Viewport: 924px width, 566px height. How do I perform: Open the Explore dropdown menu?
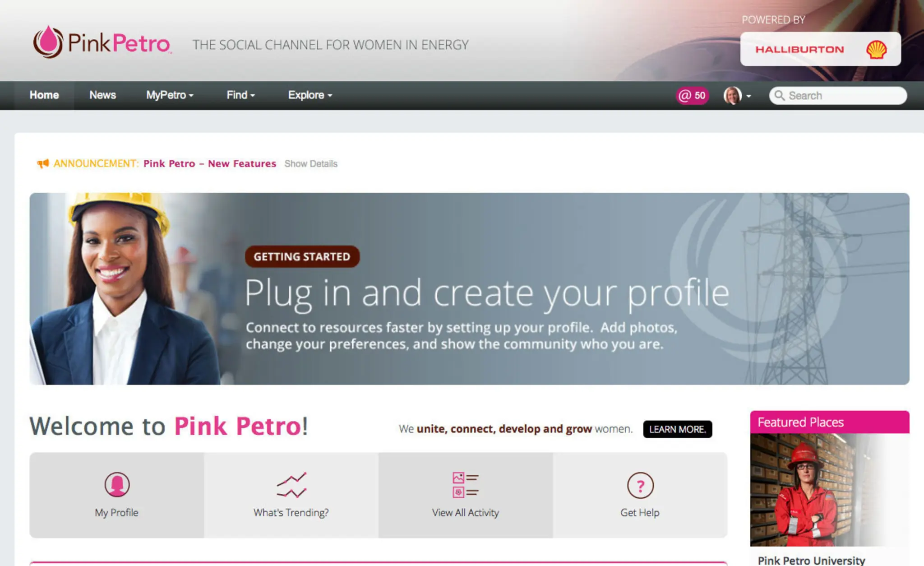(309, 95)
